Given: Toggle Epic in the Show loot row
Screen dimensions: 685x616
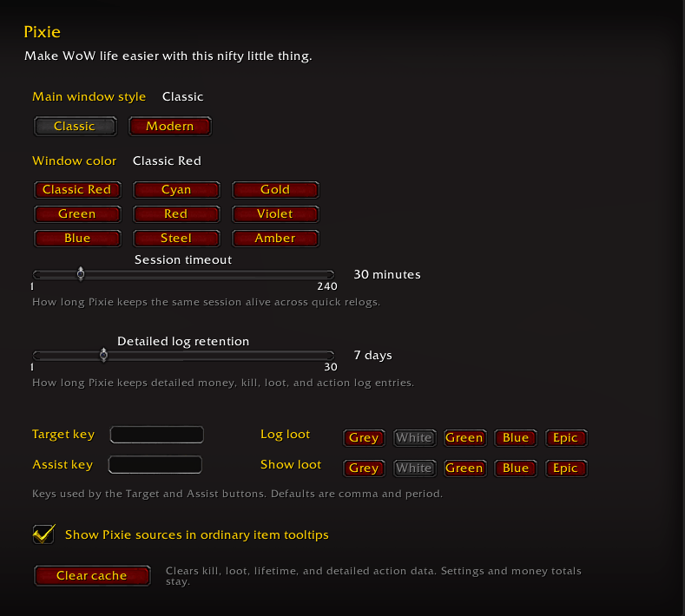Looking at the screenshot, I should [566, 469].
